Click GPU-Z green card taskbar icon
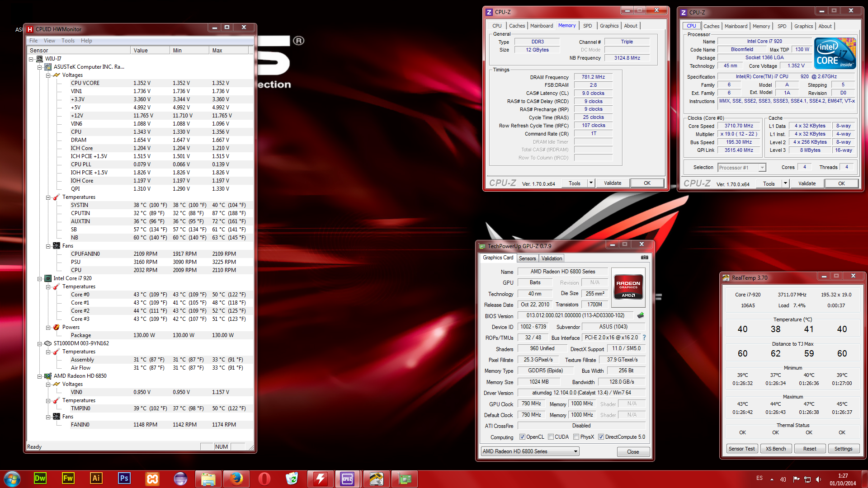The image size is (868, 488). pos(404,479)
